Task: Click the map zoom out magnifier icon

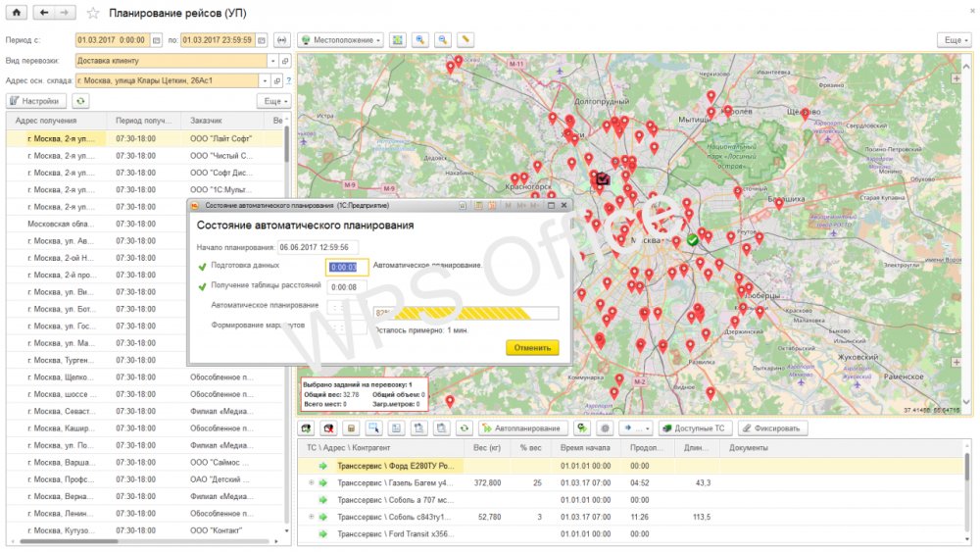Action: [x=443, y=40]
